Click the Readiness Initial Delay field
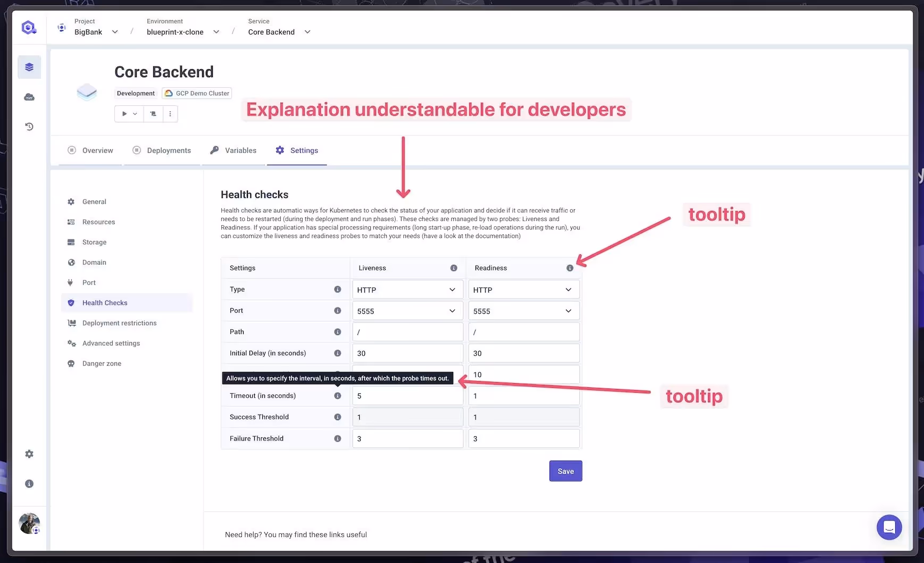924x563 pixels. click(x=524, y=353)
